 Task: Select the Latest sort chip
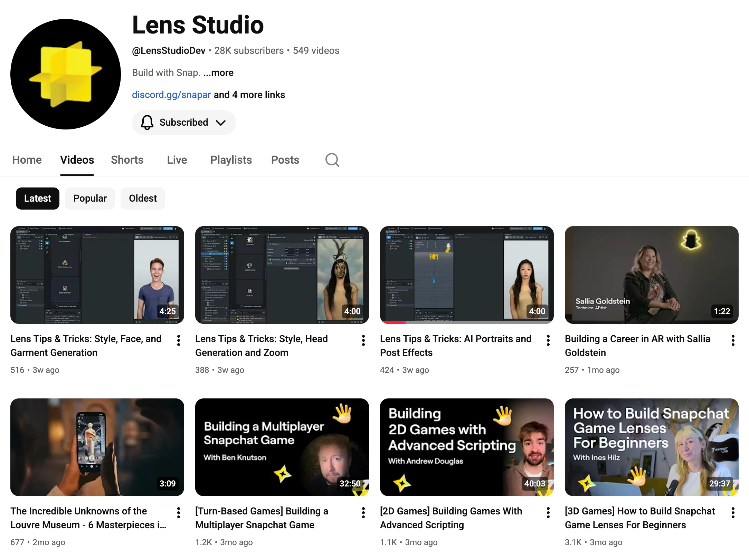(x=38, y=199)
